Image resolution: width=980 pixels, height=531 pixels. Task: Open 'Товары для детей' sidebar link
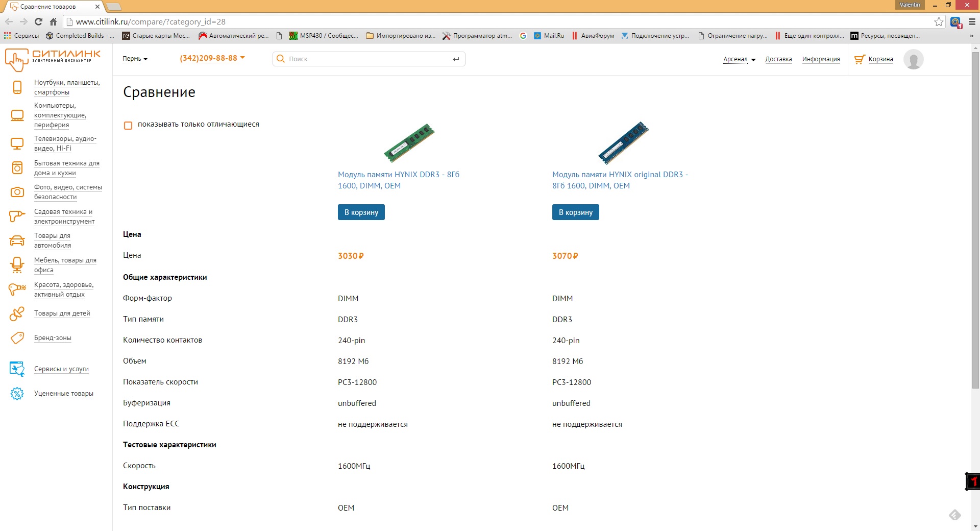[x=62, y=313]
